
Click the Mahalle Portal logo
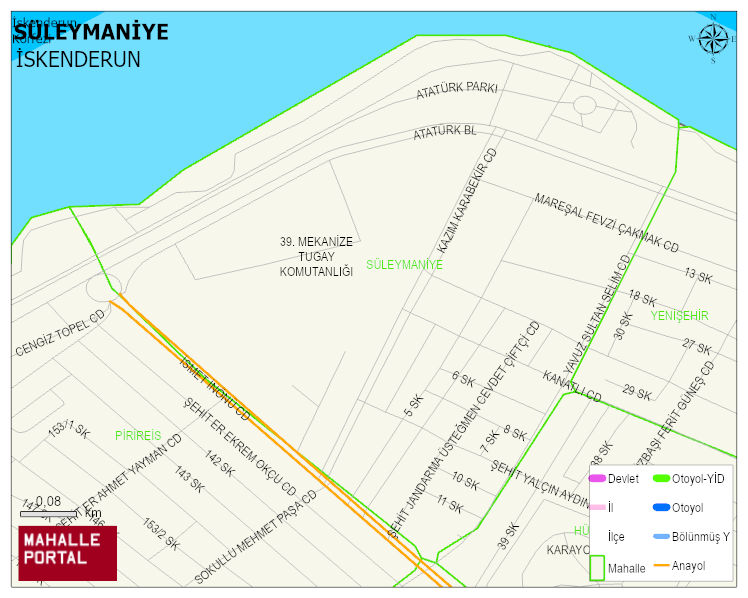68,553
